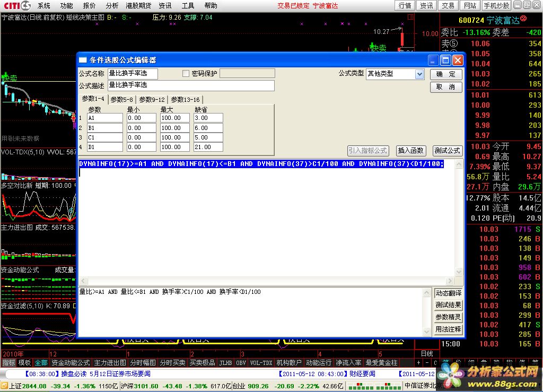Open the 公式类型 dropdown list
Image resolution: width=543 pixels, height=392 pixels.
419,74
